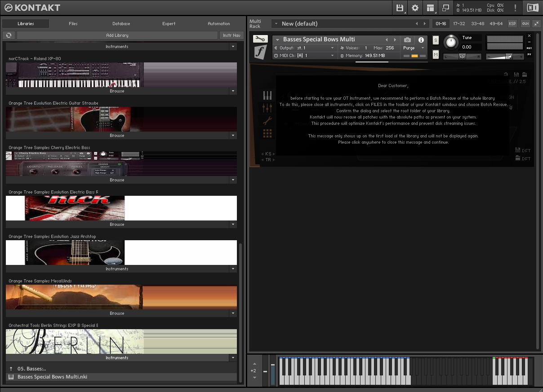This screenshot has height=392, width=543.
Task: Open the MIDI Ch [A] 1 dropdown
Action: [x=304, y=56]
